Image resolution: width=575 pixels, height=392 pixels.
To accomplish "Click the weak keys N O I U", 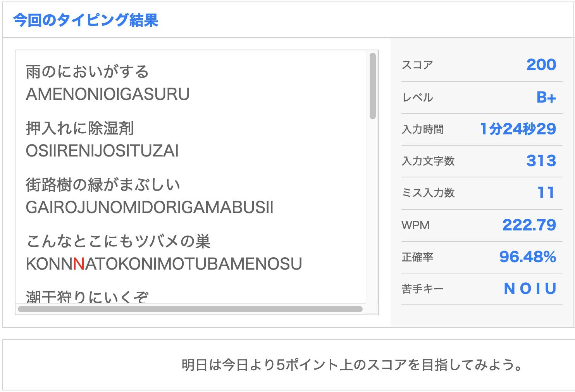I will [x=530, y=289].
